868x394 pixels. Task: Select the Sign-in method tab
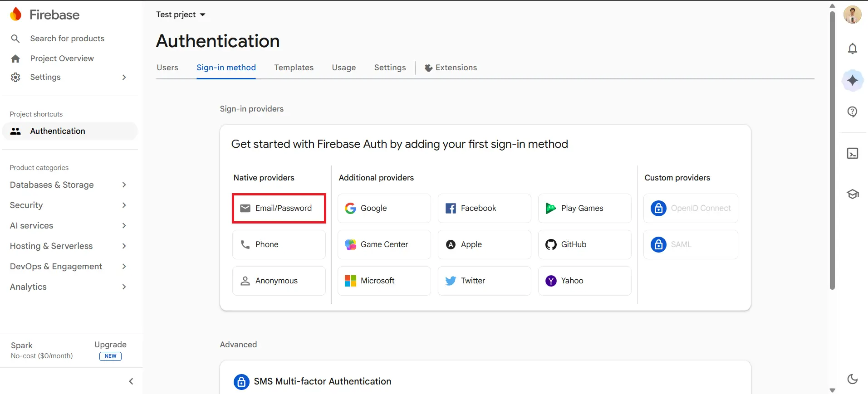tap(226, 68)
